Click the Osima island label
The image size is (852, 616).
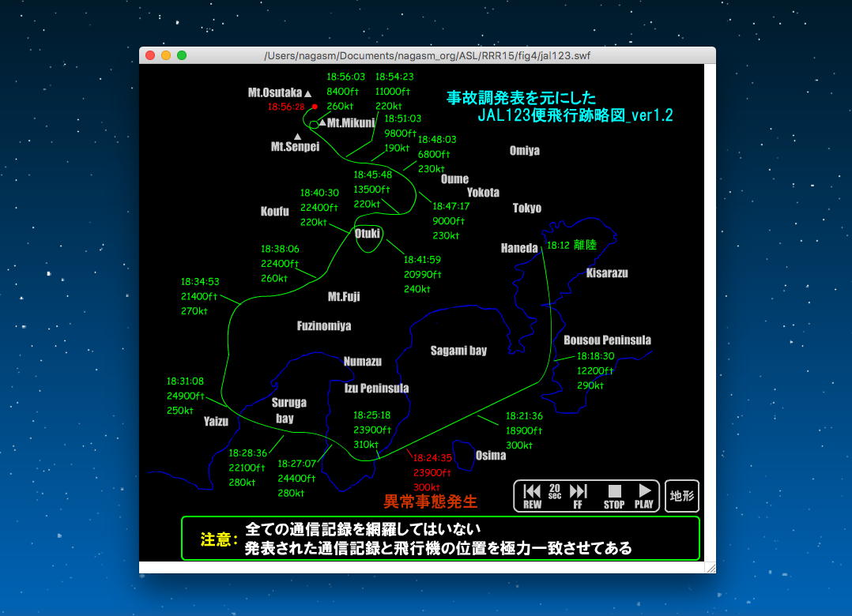(x=491, y=456)
